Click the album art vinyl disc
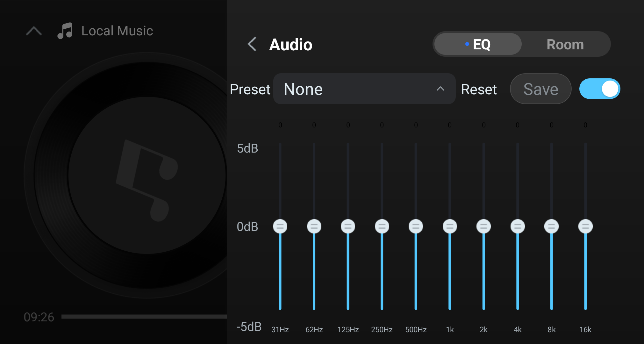This screenshot has height=344, width=644. pyautogui.click(x=125, y=175)
